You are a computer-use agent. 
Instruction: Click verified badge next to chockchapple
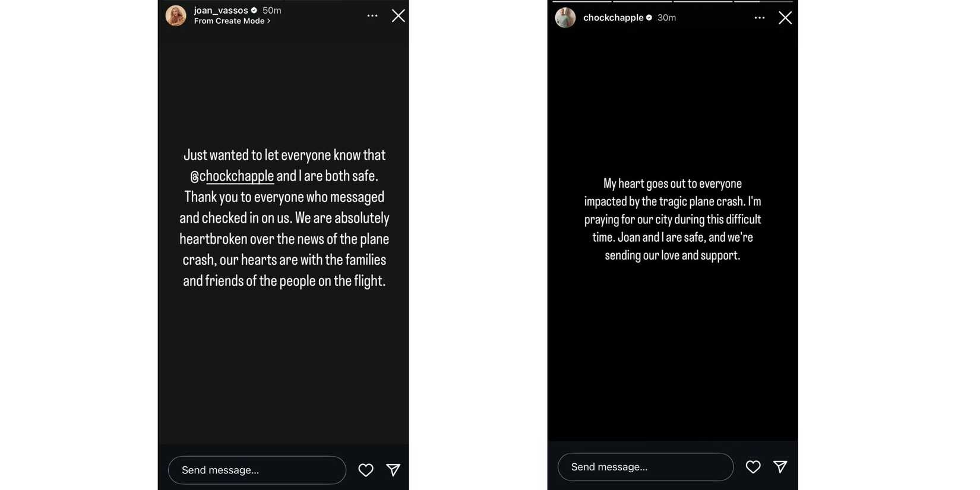(649, 18)
